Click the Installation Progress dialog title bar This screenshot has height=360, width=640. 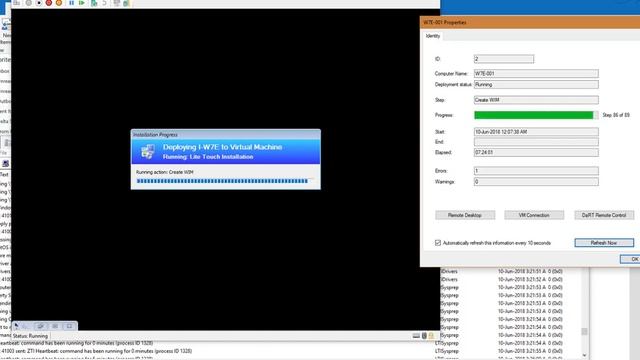[x=226, y=134]
